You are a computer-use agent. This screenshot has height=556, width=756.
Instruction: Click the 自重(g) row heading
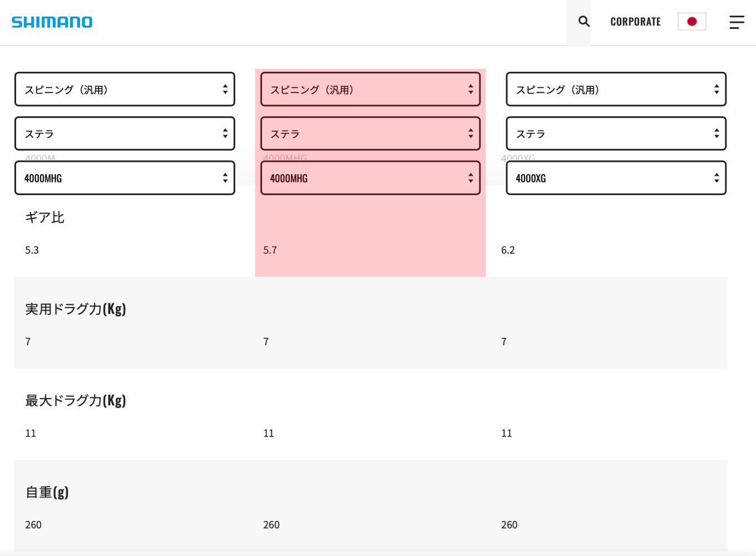coord(47,492)
